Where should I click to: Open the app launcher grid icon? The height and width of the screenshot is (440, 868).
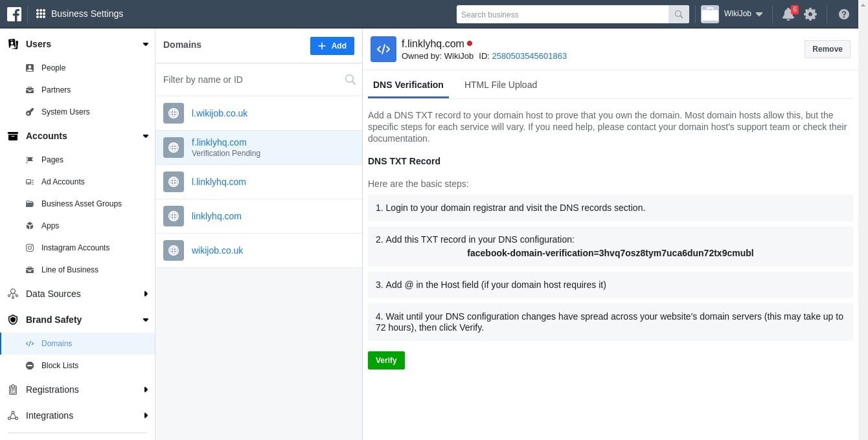click(40, 14)
